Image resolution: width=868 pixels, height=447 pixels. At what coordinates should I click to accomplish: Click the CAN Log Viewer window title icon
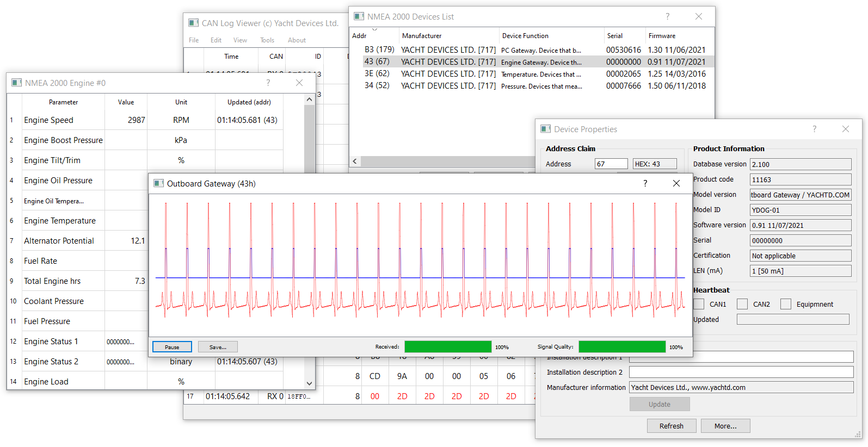click(x=193, y=23)
